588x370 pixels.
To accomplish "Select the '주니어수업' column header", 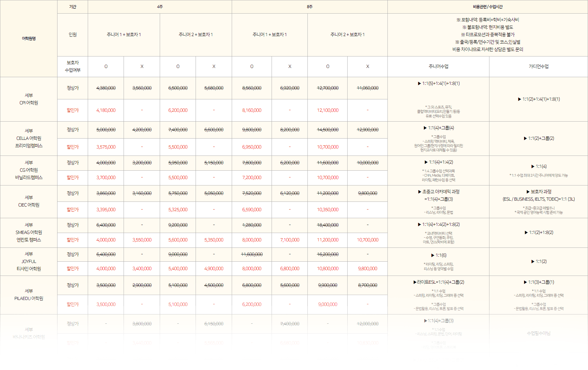I will tap(438, 66).
